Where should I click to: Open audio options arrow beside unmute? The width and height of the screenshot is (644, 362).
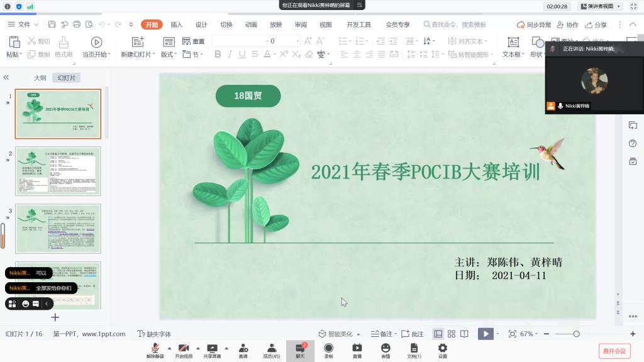169,348
